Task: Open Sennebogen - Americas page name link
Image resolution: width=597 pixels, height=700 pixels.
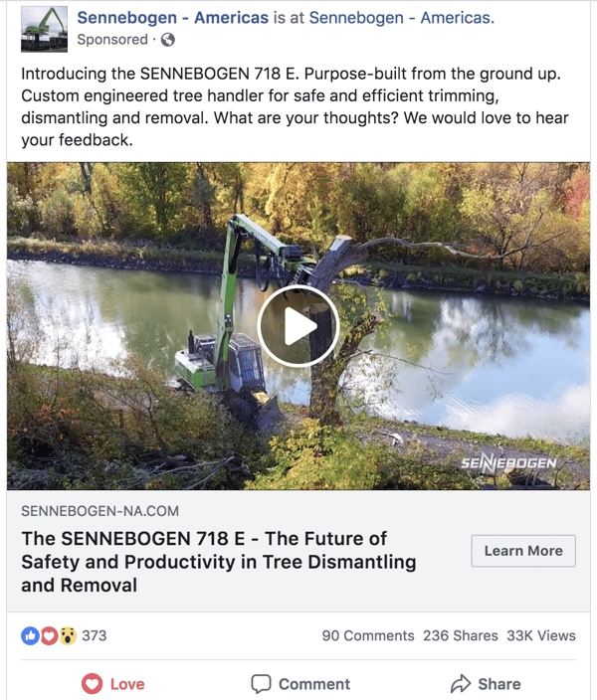Action: click(x=172, y=18)
